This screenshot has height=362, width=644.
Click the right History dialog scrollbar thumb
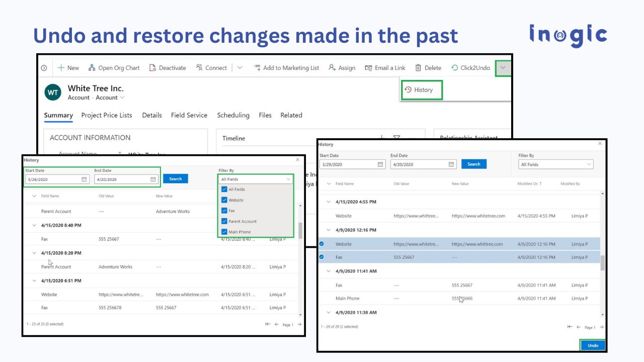pos(603,263)
